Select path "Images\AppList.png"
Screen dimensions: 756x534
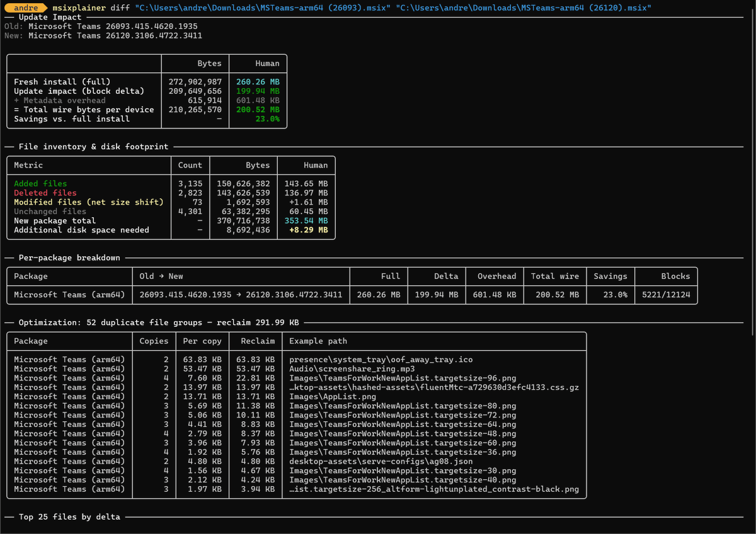click(333, 397)
